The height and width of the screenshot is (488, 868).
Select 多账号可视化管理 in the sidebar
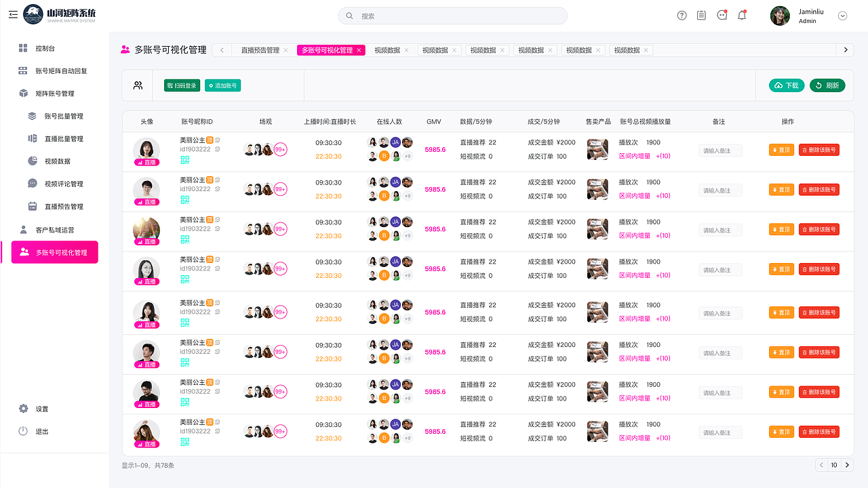pos(55,252)
